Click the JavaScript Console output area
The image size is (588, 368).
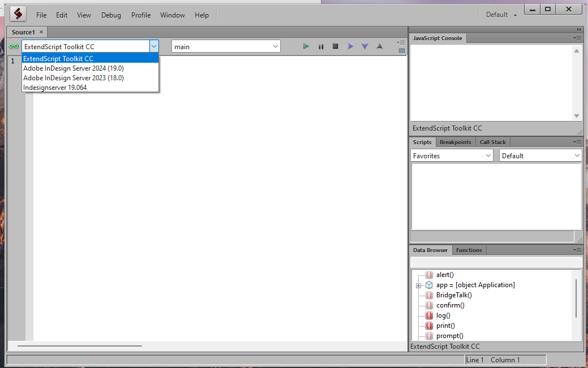coord(491,83)
